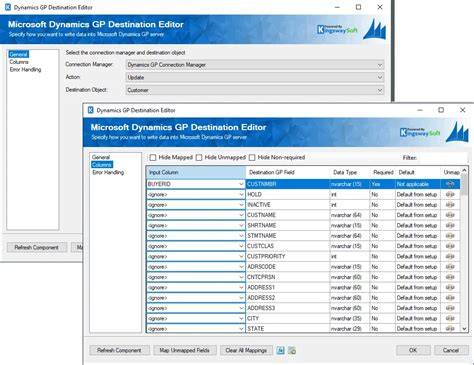Click the unmap icon in the CUSTPRIORITY row
This screenshot has height=365, width=474.
(450, 256)
